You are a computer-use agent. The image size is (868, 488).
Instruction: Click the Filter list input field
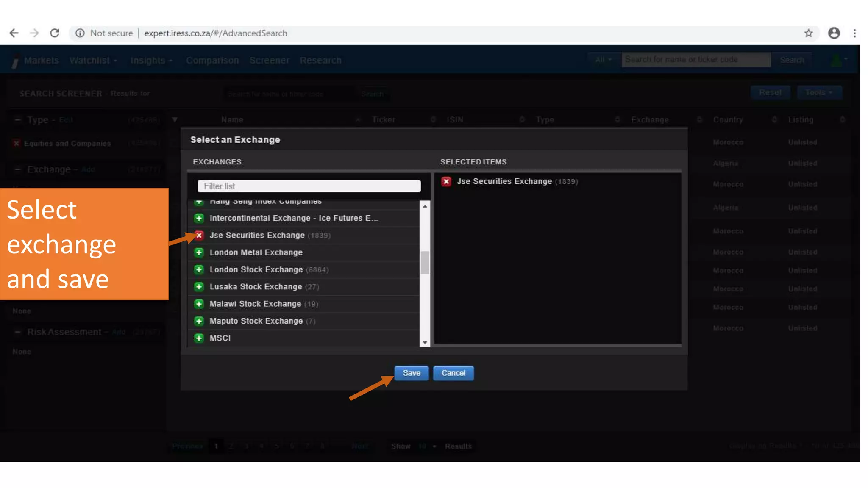click(x=309, y=186)
